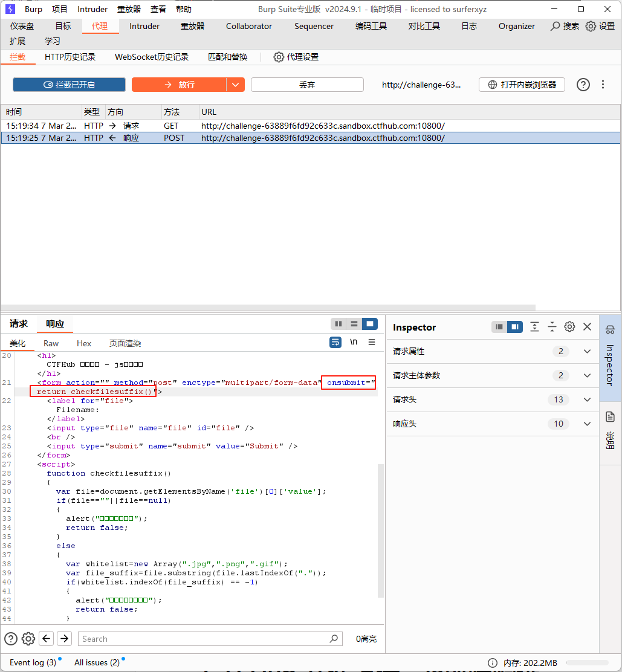Viewport: 622px width, 672px height.
Task: Open the Collaborator tab
Action: (249, 26)
